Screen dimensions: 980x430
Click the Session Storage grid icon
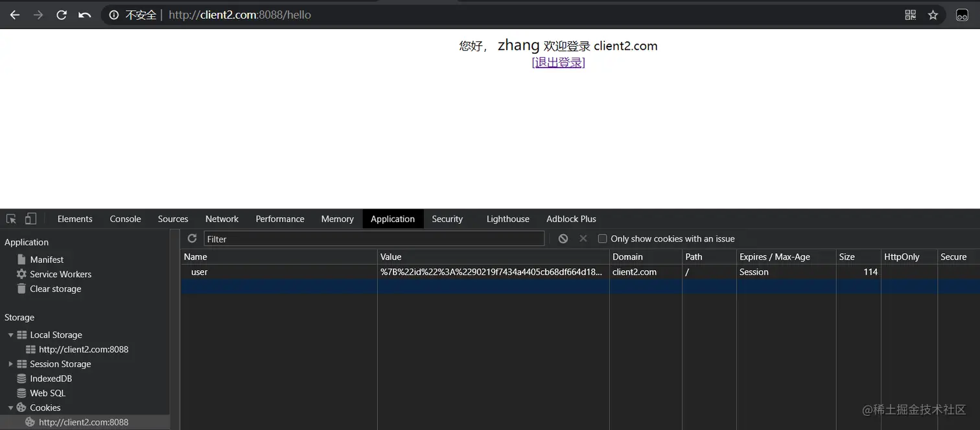pos(21,364)
